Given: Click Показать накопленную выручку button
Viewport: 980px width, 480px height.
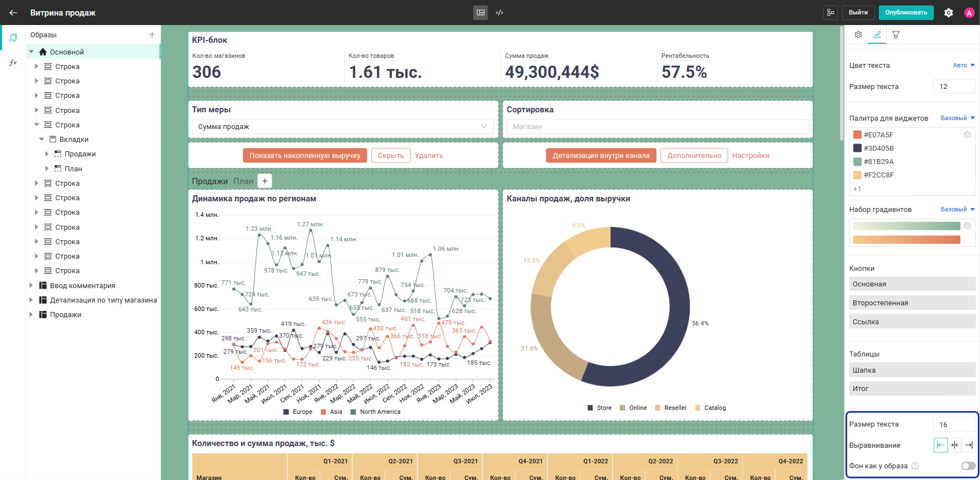Looking at the screenshot, I should (x=305, y=156).
